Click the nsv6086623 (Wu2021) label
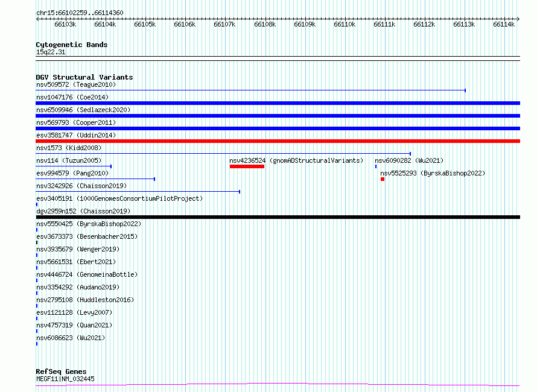 (71, 338)
